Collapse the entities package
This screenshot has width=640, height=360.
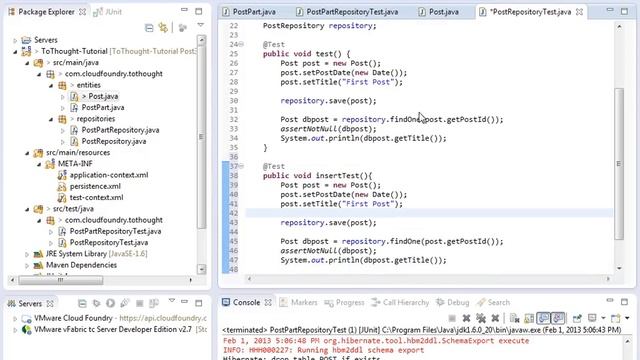point(51,85)
